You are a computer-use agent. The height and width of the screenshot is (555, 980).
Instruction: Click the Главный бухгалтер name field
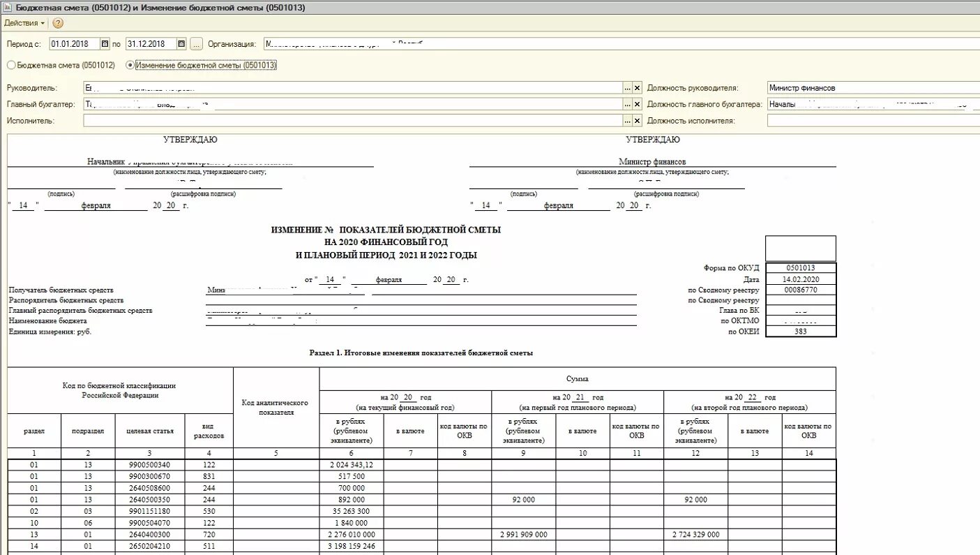[x=352, y=104]
